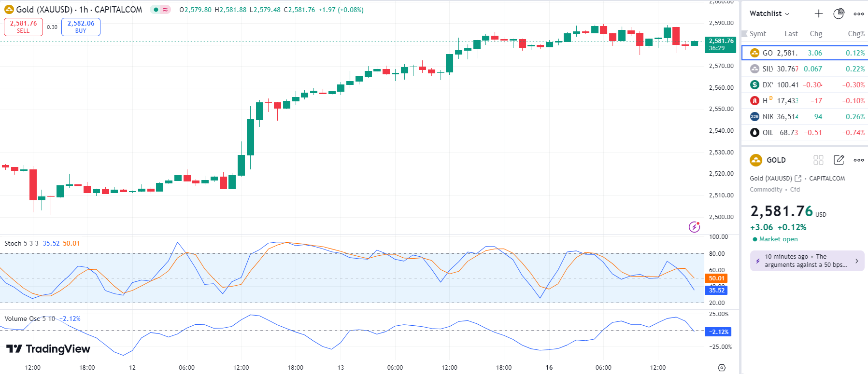Click the purple lightning idea icon on chart

point(694,227)
